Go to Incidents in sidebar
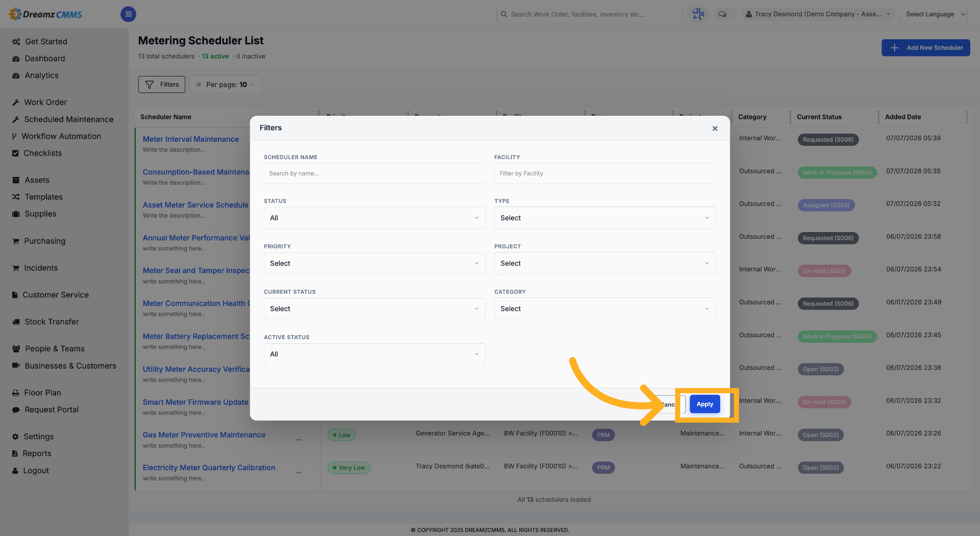 pyautogui.click(x=41, y=268)
